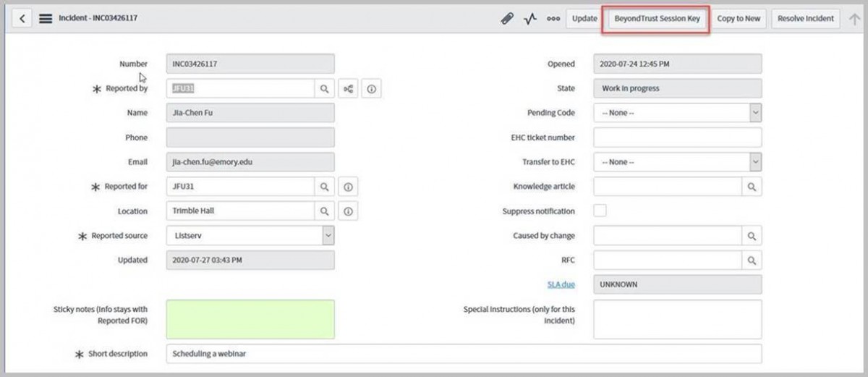
Task: Show related hierarchy icon next to Reported by
Action: pos(349,89)
